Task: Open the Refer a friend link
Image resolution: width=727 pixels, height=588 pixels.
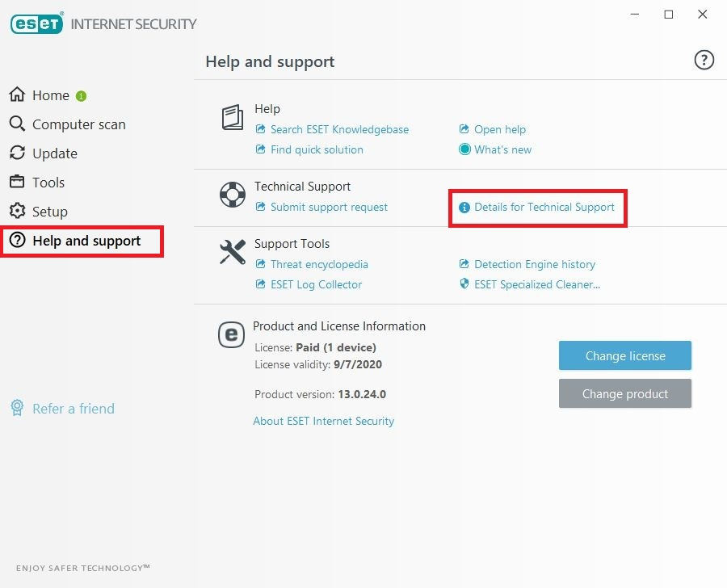Action: tap(74, 409)
